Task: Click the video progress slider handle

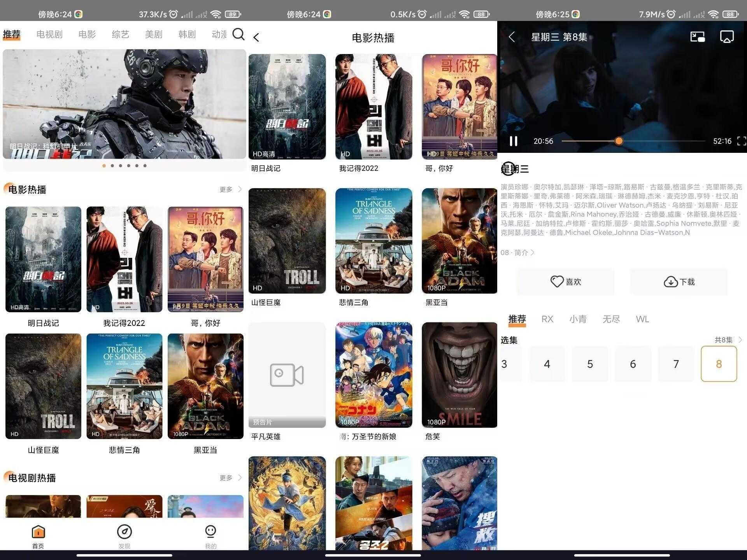Action: [619, 141]
